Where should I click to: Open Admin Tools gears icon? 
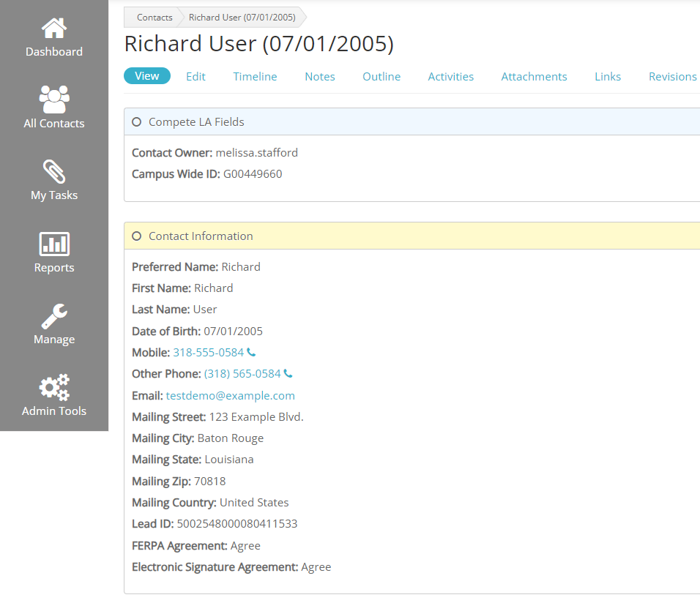[54, 387]
